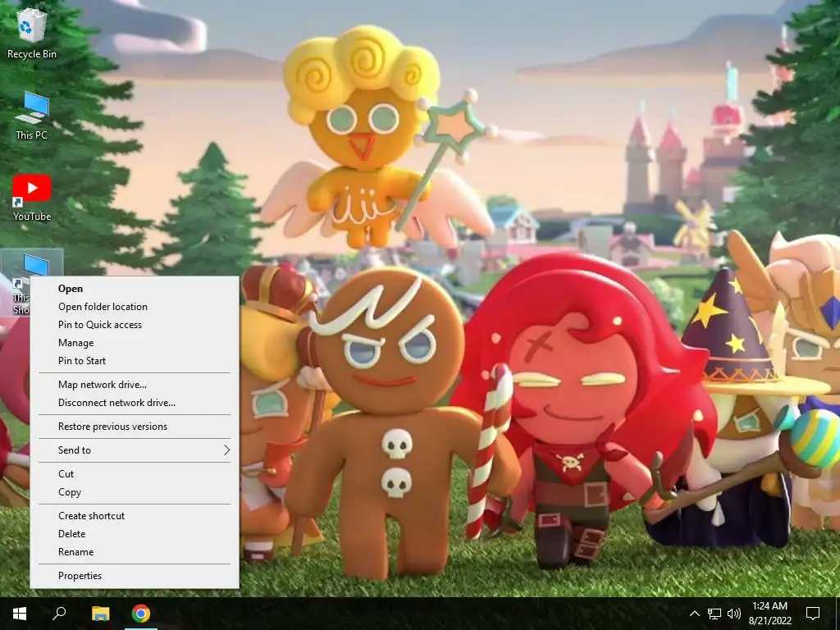Select Pin to Start
Image resolution: width=840 pixels, height=630 pixels.
134,361
